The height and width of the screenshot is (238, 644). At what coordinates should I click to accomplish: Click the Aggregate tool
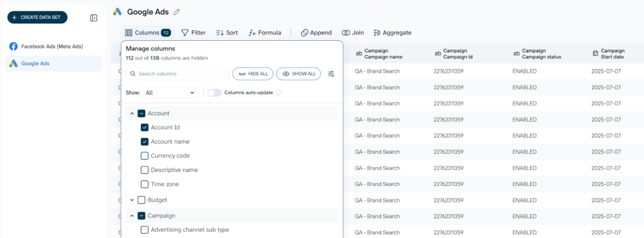392,33
